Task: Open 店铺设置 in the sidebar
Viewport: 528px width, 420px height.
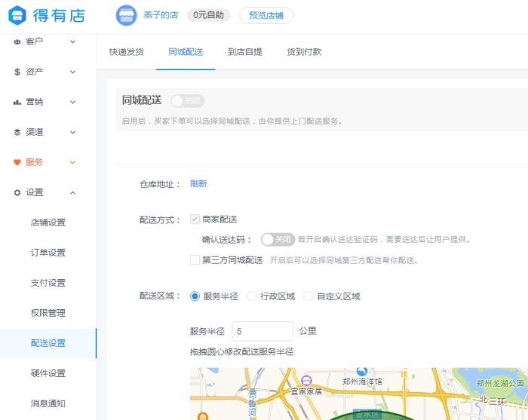Action: point(48,222)
